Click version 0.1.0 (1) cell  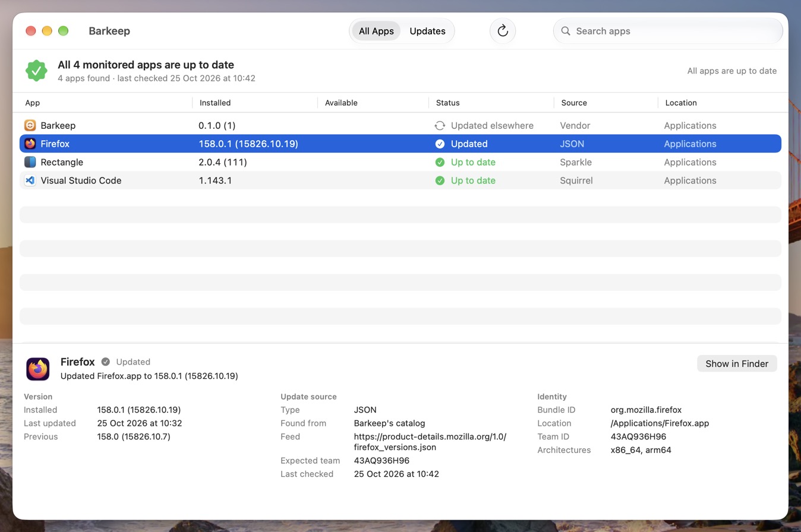[217, 125]
